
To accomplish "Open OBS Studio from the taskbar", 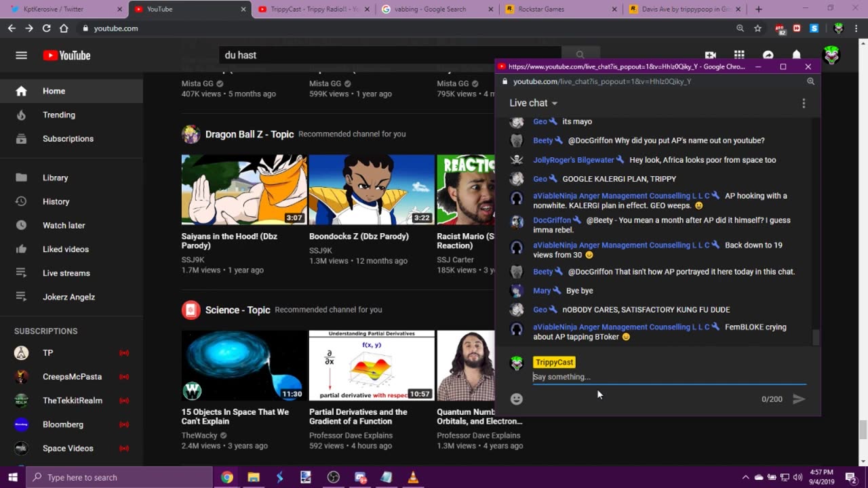I will [333, 477].
